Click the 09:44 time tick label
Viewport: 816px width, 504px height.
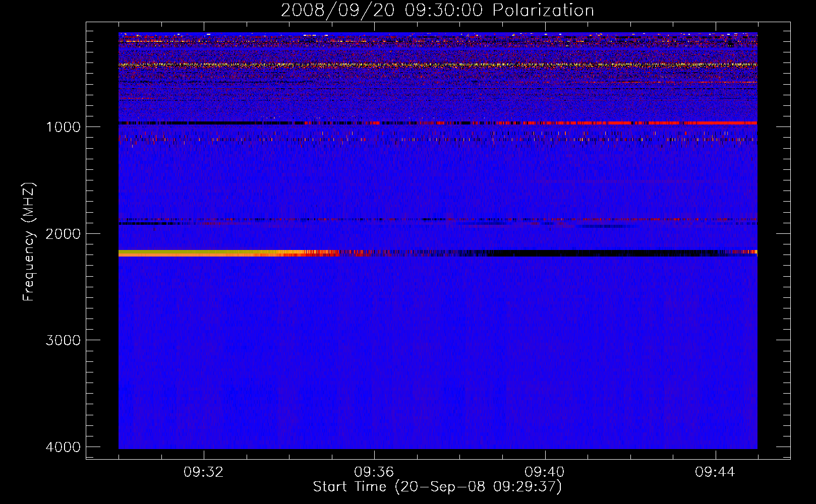pos(715,472)
